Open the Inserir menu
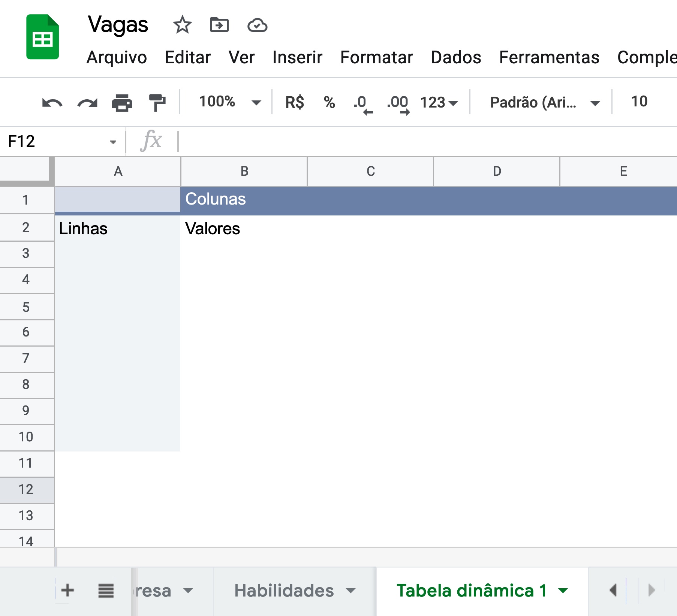677x616 pixels. pos(297,58)
